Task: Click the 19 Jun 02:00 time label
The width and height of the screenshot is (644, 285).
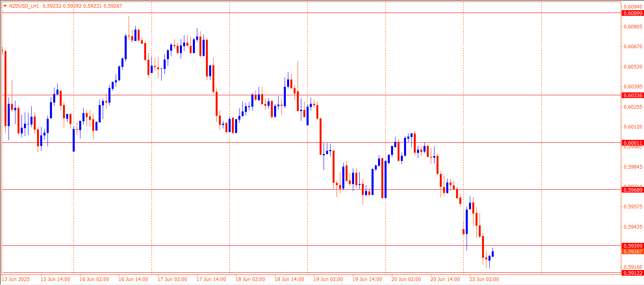Action: coord(328,279)
